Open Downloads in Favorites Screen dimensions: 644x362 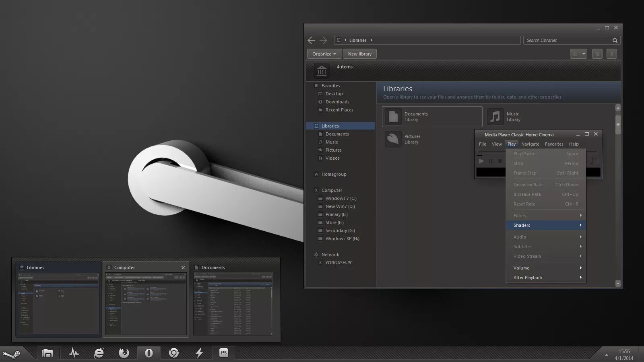[337, 102]
